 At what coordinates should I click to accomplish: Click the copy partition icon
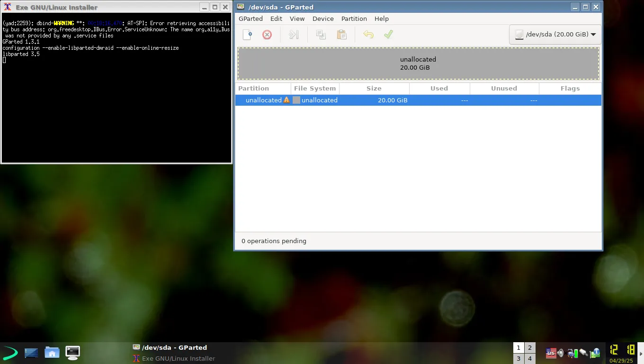click(x=321, y=34)
